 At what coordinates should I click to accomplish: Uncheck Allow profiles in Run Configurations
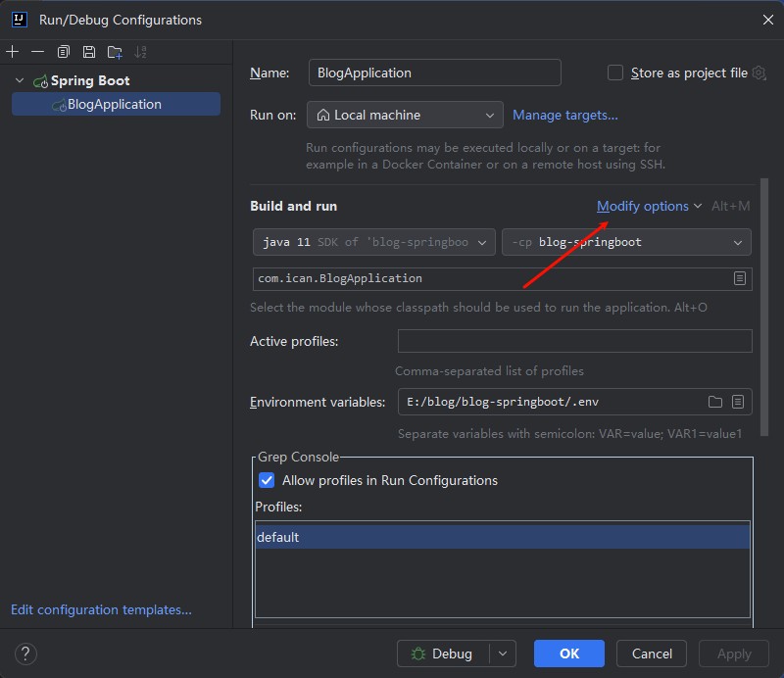(267, 480)
